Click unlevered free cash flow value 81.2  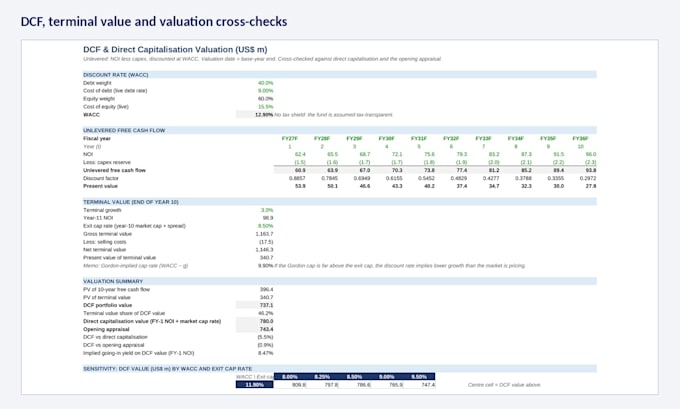point(494,170)
